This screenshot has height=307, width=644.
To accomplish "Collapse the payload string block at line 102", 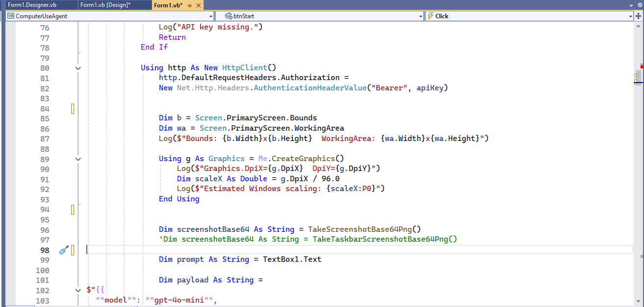I will [78, 290].
